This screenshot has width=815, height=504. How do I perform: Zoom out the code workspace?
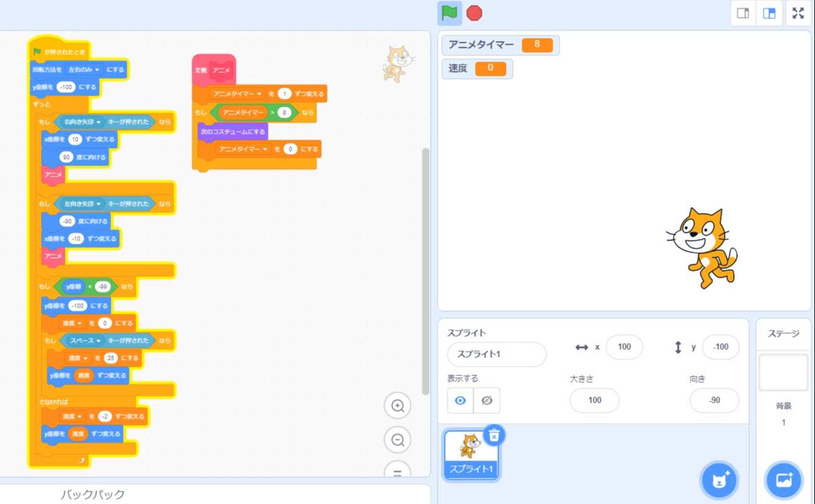pos(397,440)
